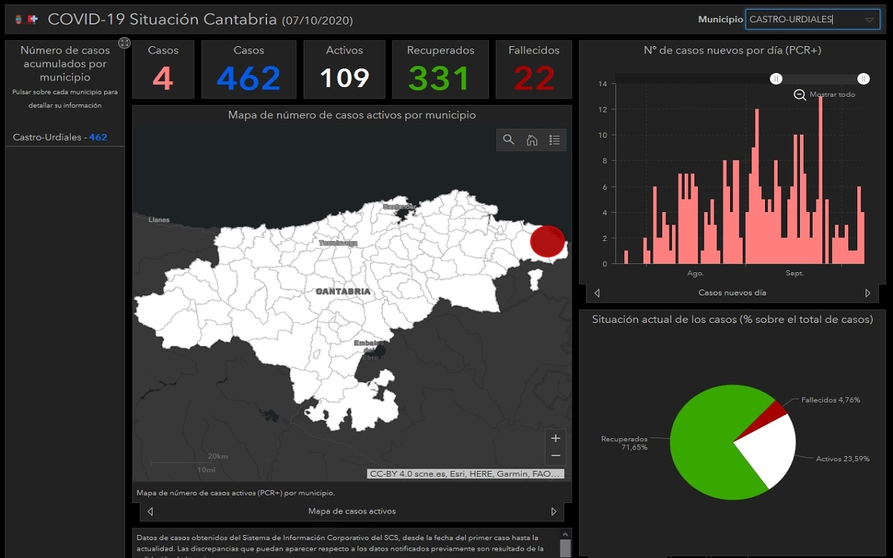Zoom in on the map
The height and width of the screenshot is (558, 893).
(x=555, y=438)
